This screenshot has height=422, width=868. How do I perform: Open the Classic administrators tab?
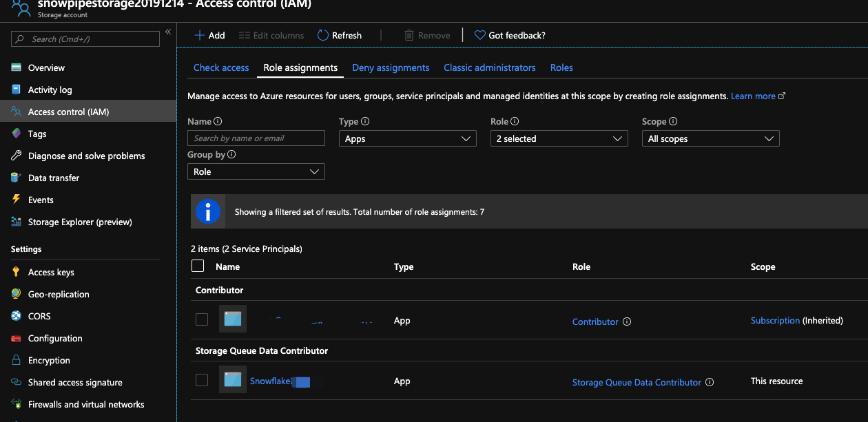490,67
